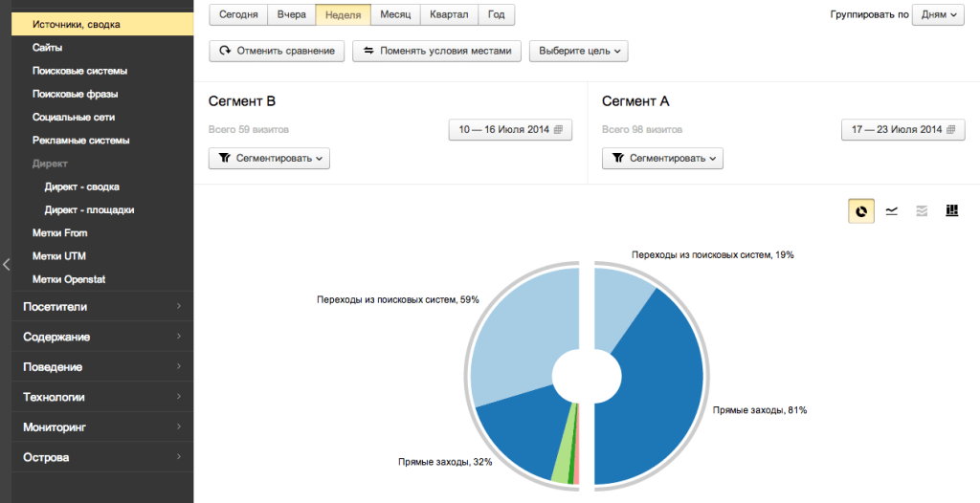This screenshot has height=503, width=980.
Task: Switch to pie chart view
Action: point(861,211)
